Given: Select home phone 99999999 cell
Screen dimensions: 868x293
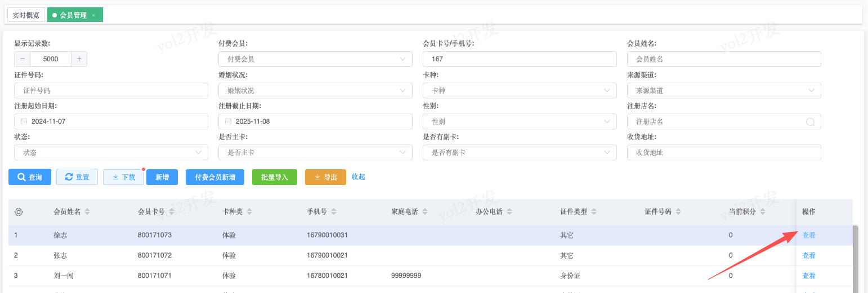Looking at the screenshot, I should (406, 276).
